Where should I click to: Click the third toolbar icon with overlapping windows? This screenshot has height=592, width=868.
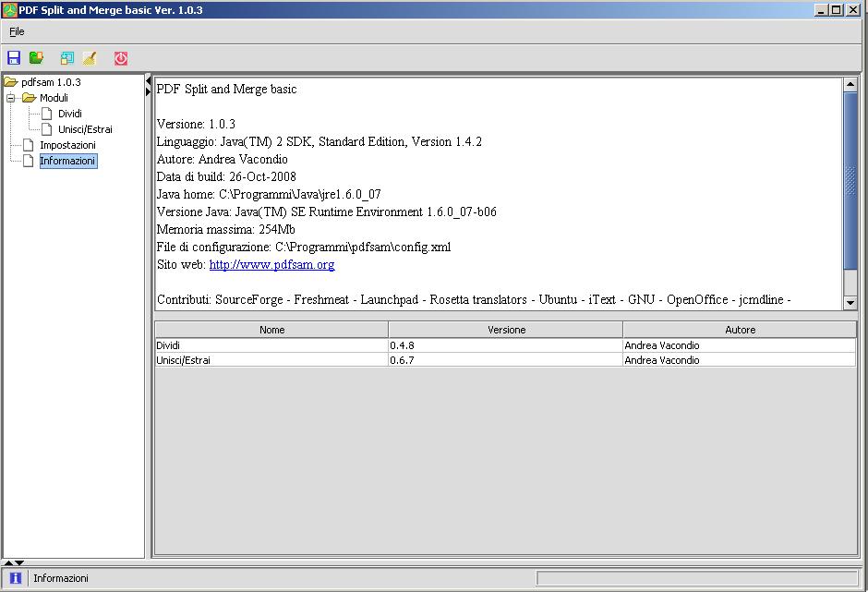67,58
